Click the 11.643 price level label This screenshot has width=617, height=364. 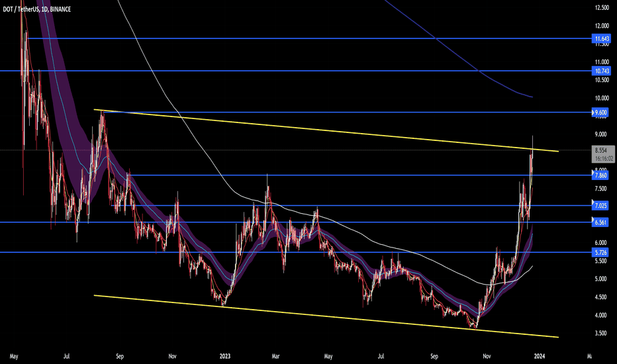click(x=602, y=38)
